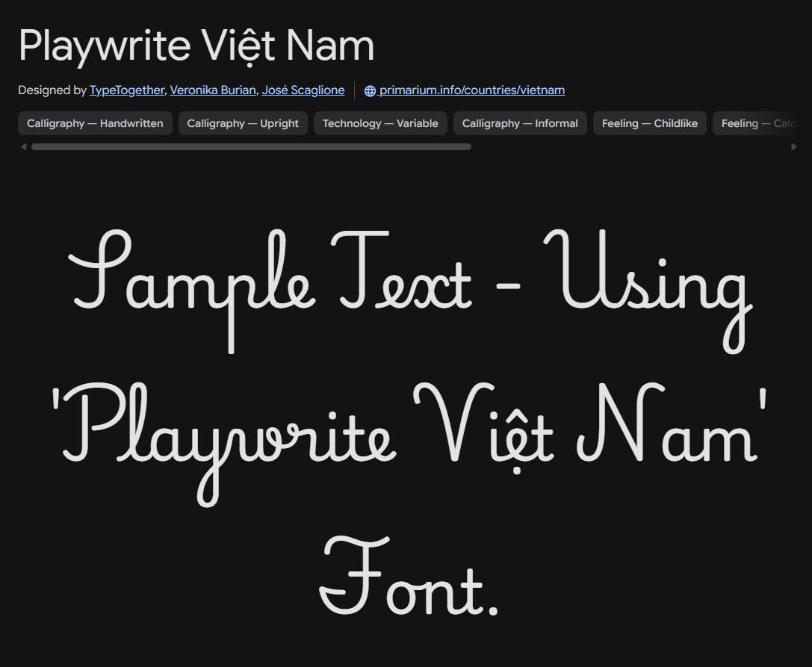This screenshot has width=812, height=667.
Task: Select the Technology — Variable tag
Action: (380, 123)
